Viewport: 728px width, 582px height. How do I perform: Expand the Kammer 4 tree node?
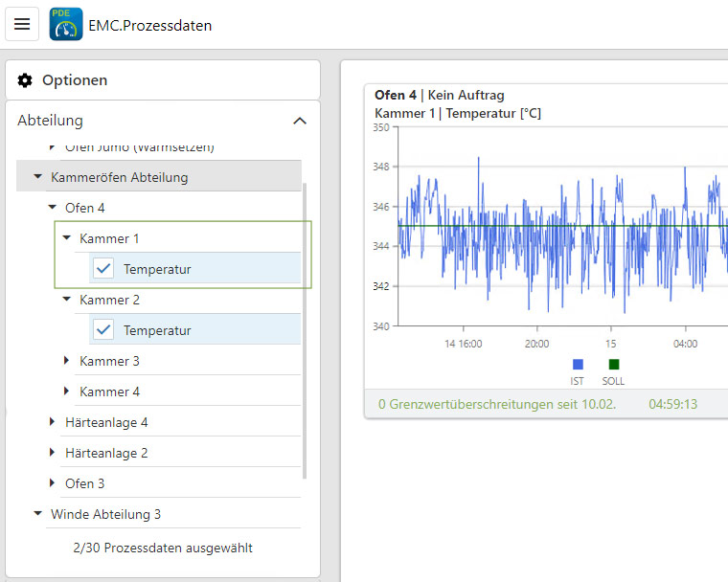pos(67,392)
